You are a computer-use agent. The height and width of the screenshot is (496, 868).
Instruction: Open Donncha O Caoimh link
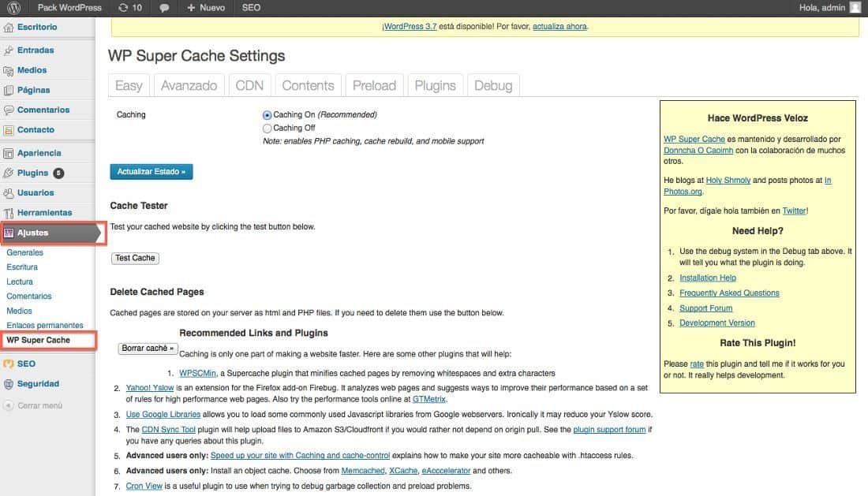pos(698,151)
